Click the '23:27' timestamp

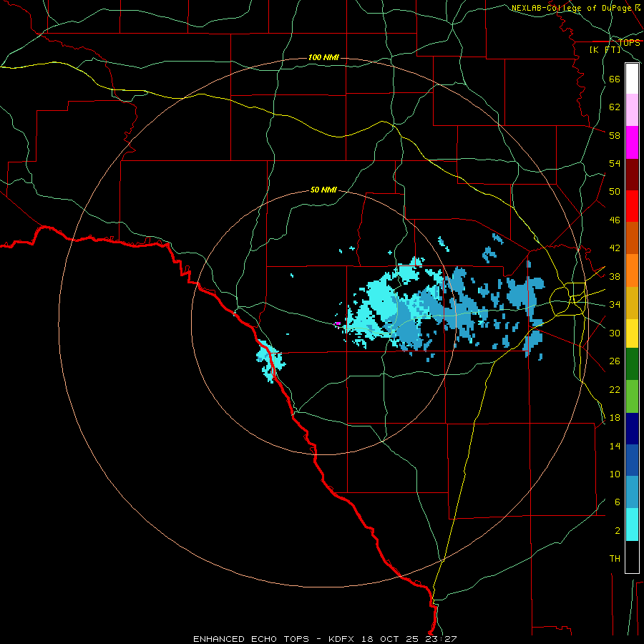pyautogui.click(x=442, y=639)
